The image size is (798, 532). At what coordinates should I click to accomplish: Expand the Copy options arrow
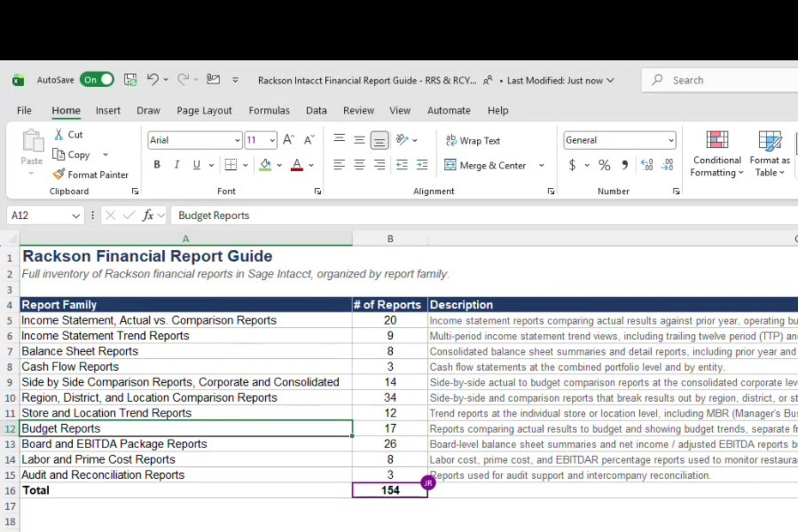coord(105,155)
